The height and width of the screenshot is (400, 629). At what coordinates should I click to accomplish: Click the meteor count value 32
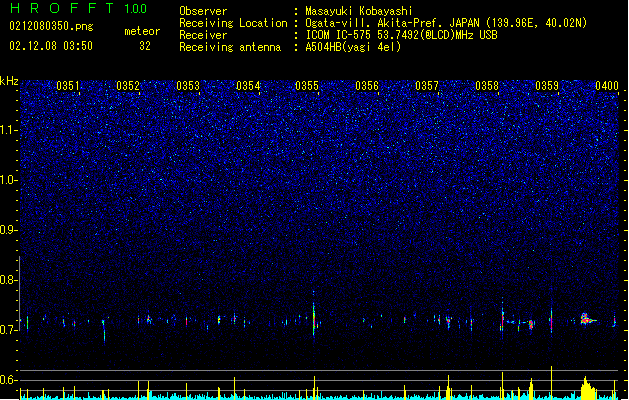point(145,46)
